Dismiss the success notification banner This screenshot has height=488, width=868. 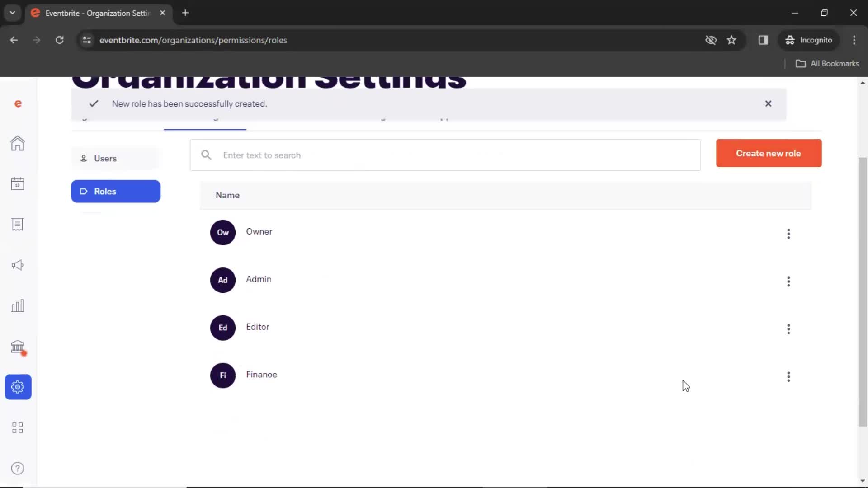(x=769, y=103)
